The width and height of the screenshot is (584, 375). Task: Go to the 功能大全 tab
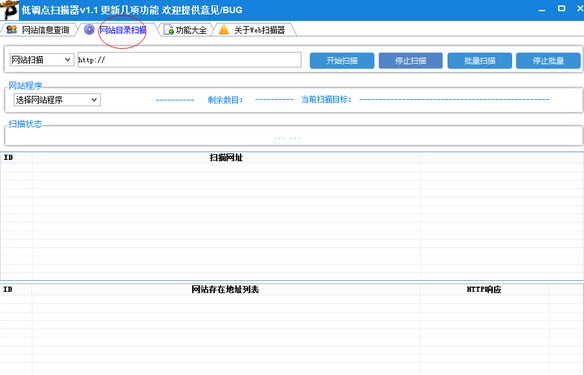coord(185,30)
